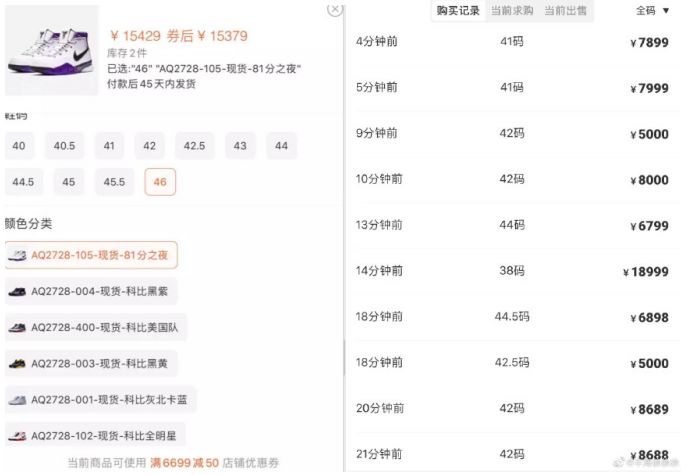Click shoe icon of AQ2728-001 option
The image size is (692, 475).
(17, 400)
